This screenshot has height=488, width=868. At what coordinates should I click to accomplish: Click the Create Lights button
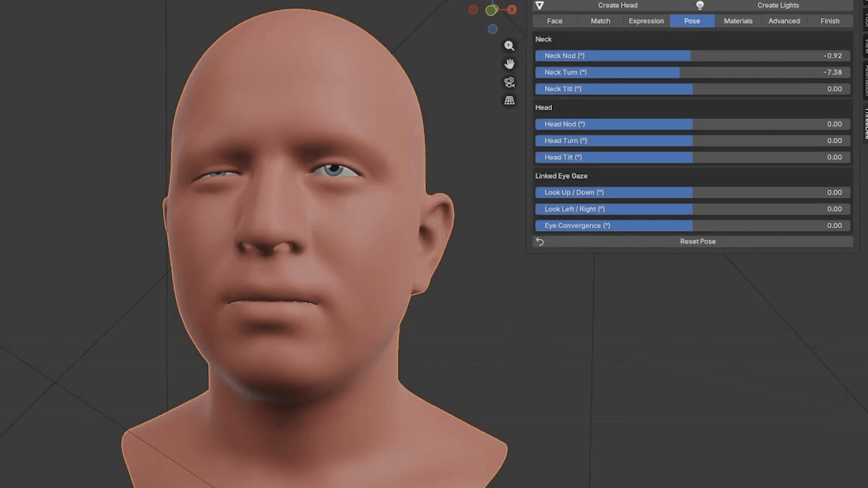coord(773,5)
